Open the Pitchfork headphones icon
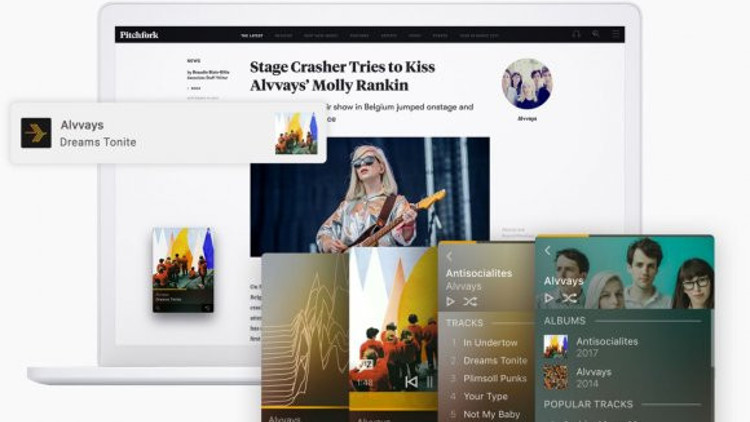Viewport: 750px width, 422px height. [x=576, y=34]
